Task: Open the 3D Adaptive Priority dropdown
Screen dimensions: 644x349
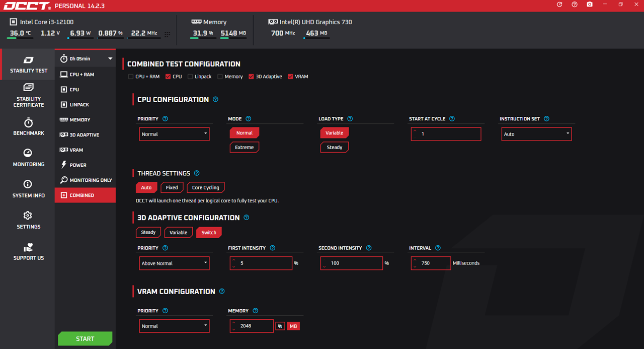Action: coord(174,263)
